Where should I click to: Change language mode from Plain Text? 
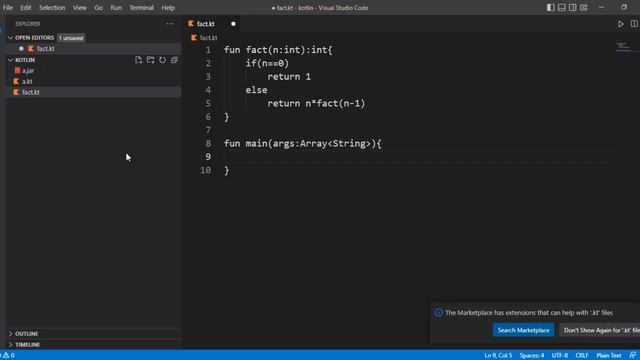coord(609,355)
